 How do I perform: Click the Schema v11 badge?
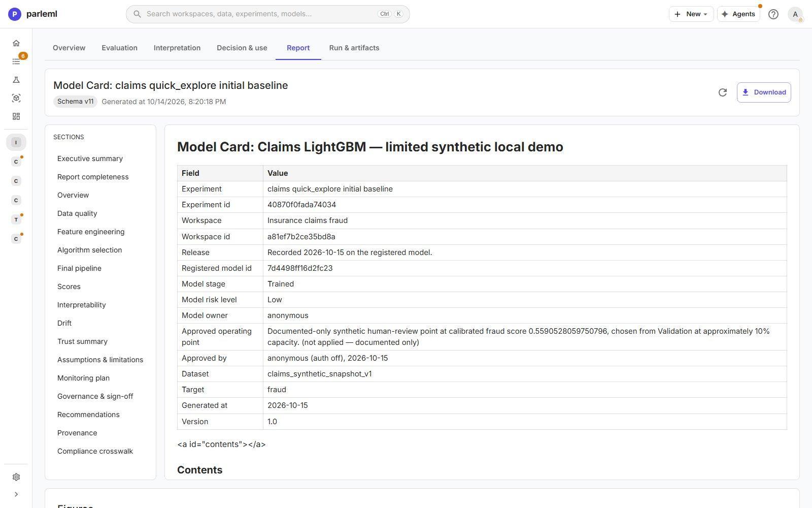pyautogui.click(x=75, y=102)
